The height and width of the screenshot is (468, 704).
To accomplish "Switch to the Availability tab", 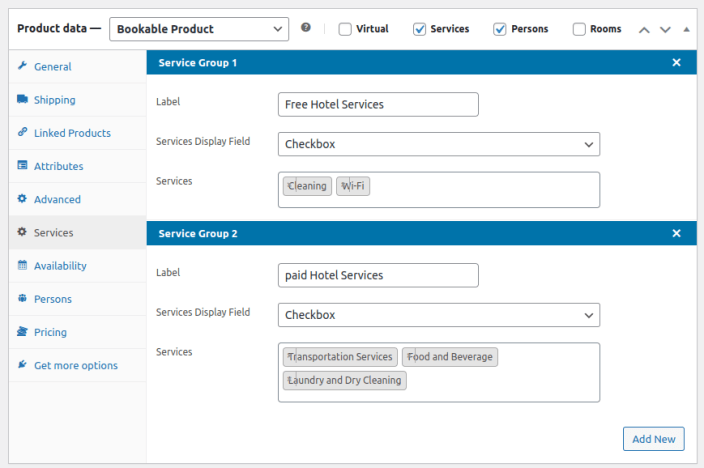I will (x=78, y=266).
